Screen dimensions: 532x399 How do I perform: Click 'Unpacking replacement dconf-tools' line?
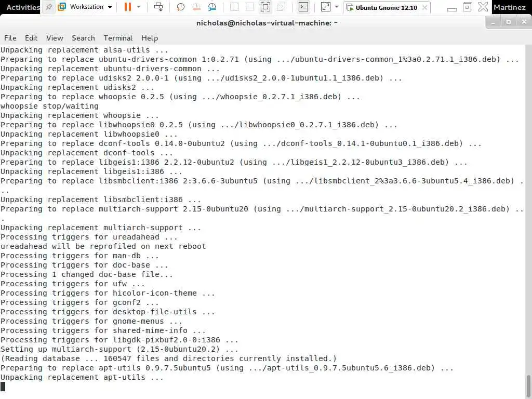point(87,153)
